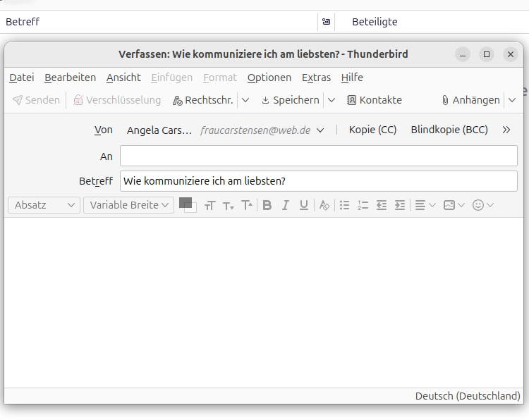This screenshot has height=420, width=529.
Task: Open the text alignment dropdown
Action: pyautogui.click(x=425, y=205)
